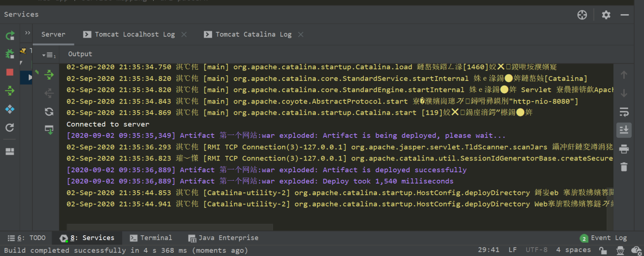Click log line with TldScanner.scanJars
This screenshot has height=256, width=644.
pos(340,147)
